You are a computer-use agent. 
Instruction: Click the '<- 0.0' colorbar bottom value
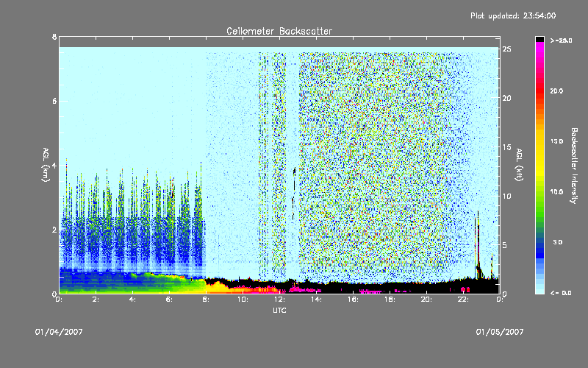[562, 293]
